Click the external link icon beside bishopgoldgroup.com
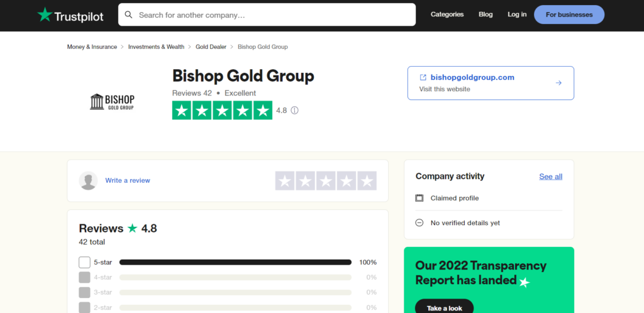The width and height of the screenshot is (644, 313). pos(423,77)
